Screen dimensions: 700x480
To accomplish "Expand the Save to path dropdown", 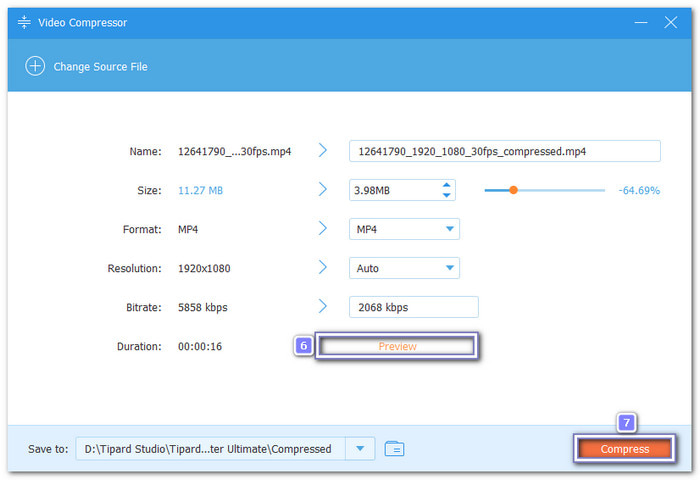I will [360, 448].
